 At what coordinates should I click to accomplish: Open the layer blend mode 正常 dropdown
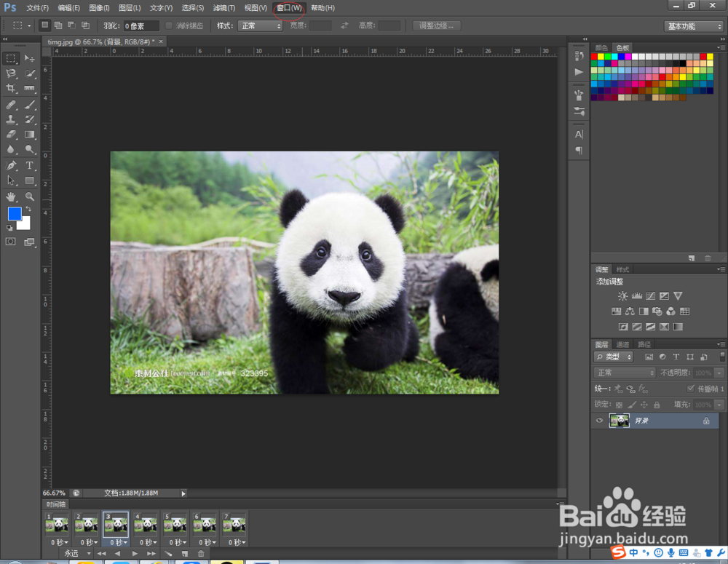(625, 373)
